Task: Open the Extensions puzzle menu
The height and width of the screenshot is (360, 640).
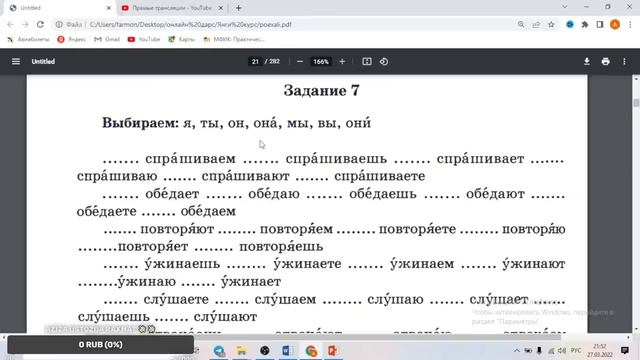Action: (585, 24)
